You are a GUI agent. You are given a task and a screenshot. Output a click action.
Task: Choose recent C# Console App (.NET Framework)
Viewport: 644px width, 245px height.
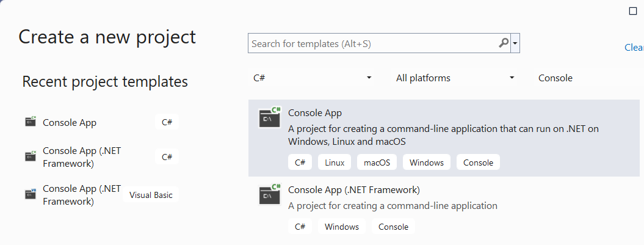101,157
